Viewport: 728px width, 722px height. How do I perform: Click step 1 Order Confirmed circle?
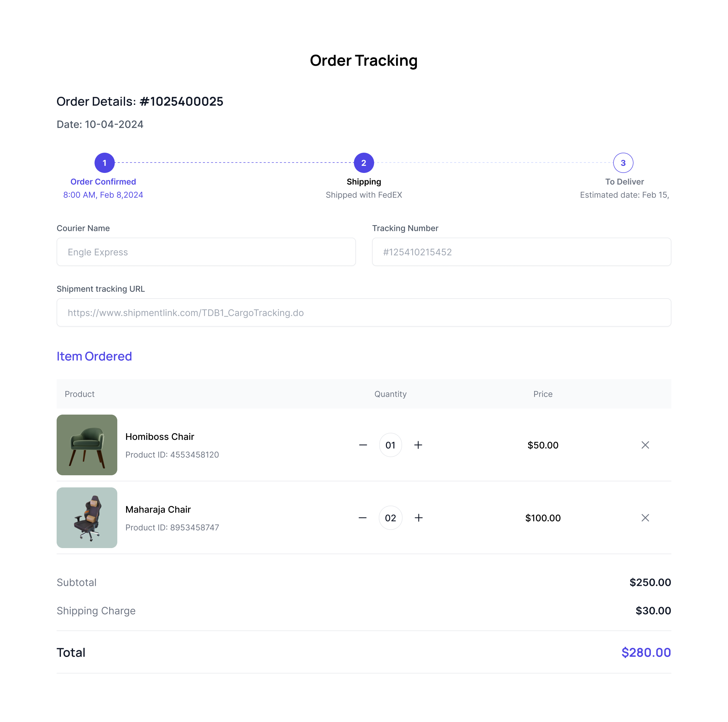[104, 163]
